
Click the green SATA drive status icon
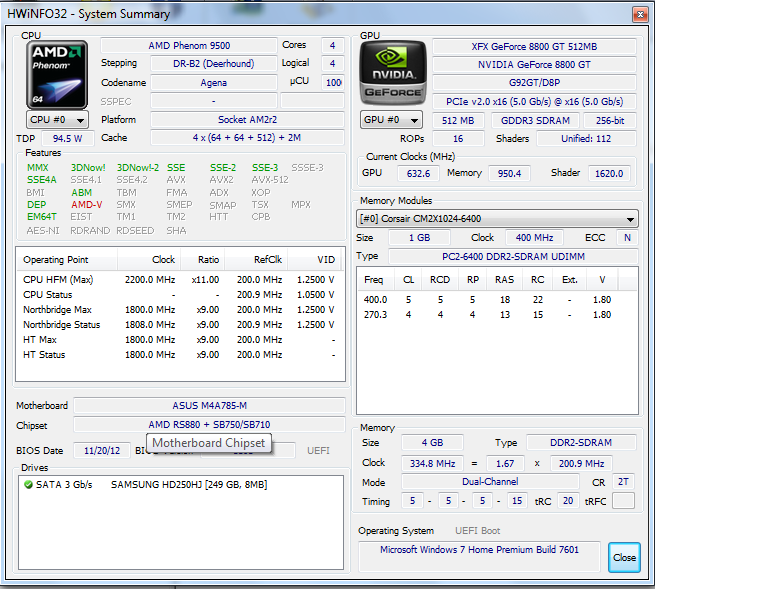28,485
